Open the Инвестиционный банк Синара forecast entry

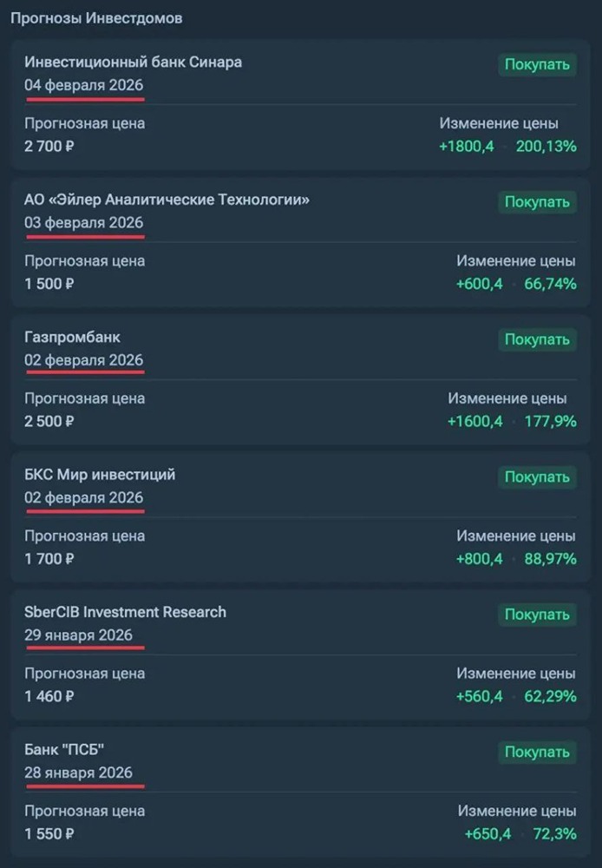(x=132, y=62)
